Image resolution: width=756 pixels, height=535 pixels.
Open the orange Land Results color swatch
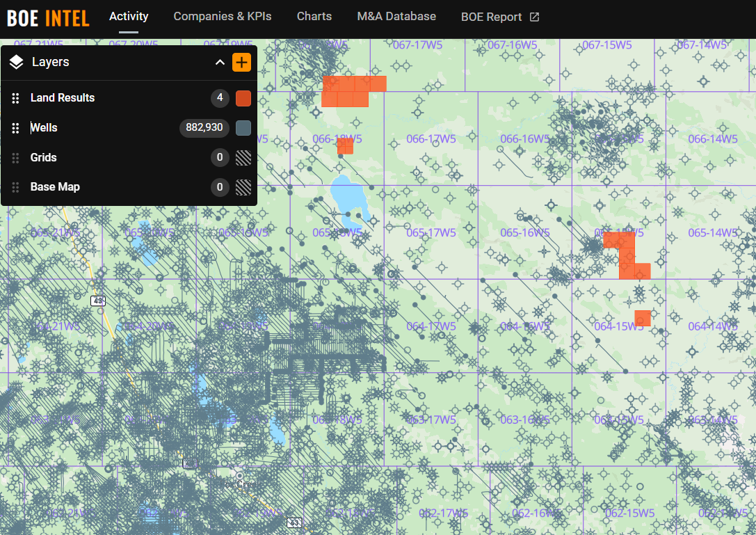243,98
